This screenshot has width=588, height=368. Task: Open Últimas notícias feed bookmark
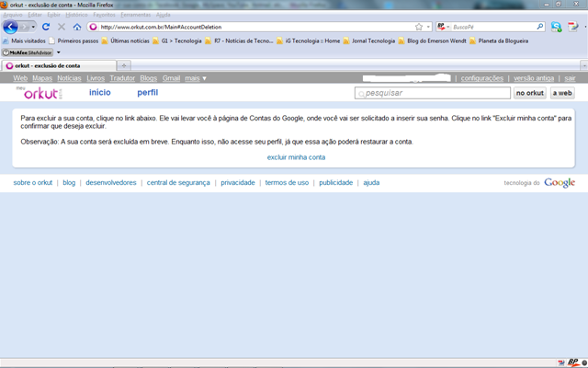tap(126, 40)
